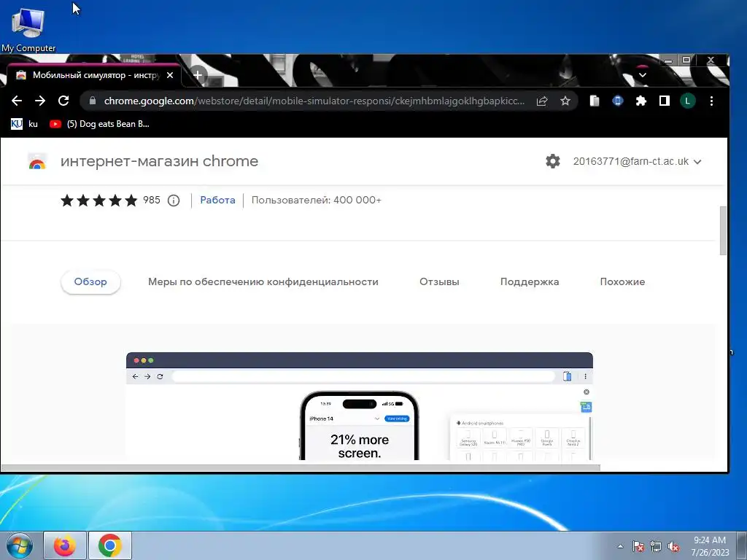The image size is (747, 560).
Task: Toggle the Chrome side panel icon
Action: (664, 101)
